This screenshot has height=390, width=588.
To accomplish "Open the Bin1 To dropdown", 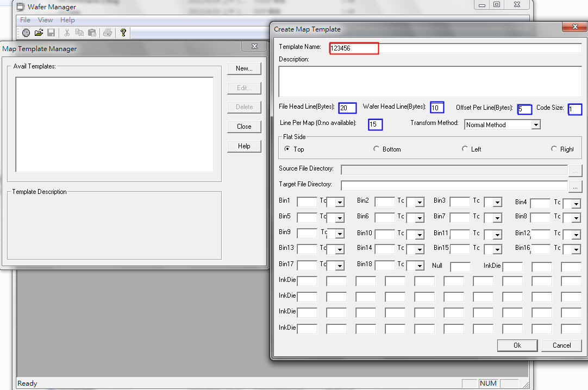I will tap(340, 203).
